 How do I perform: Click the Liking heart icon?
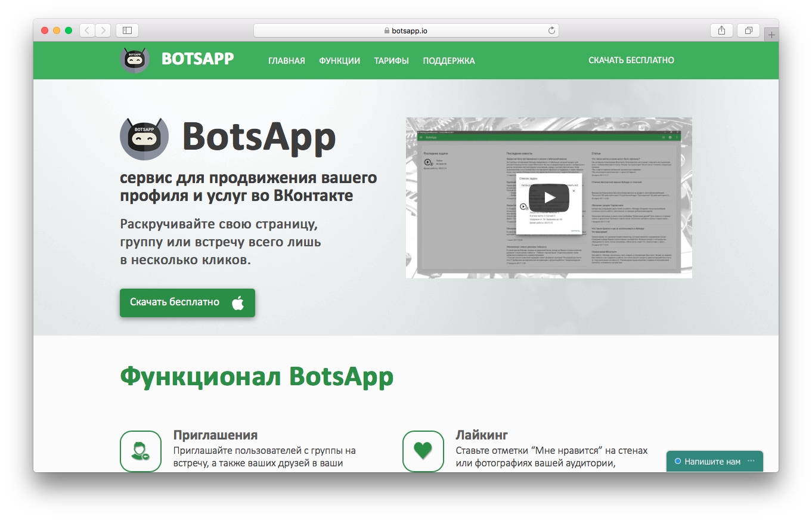(x=423, y=451)
